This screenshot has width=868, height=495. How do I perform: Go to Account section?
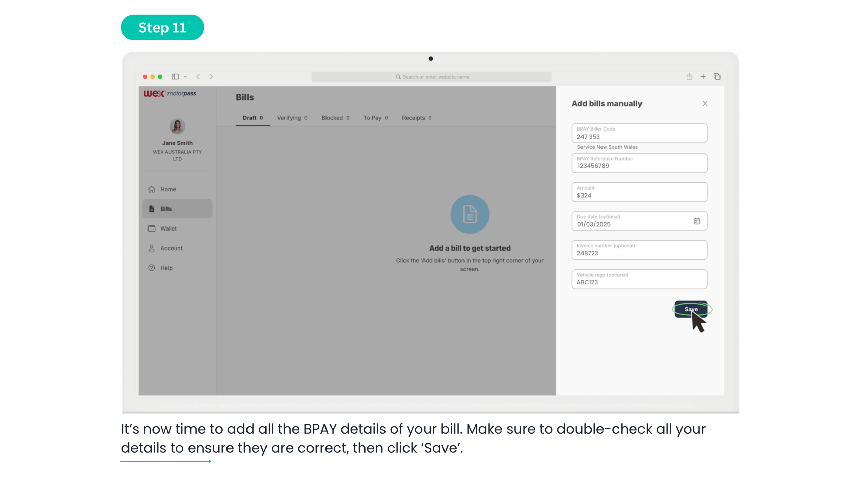(x=171, y=248)
